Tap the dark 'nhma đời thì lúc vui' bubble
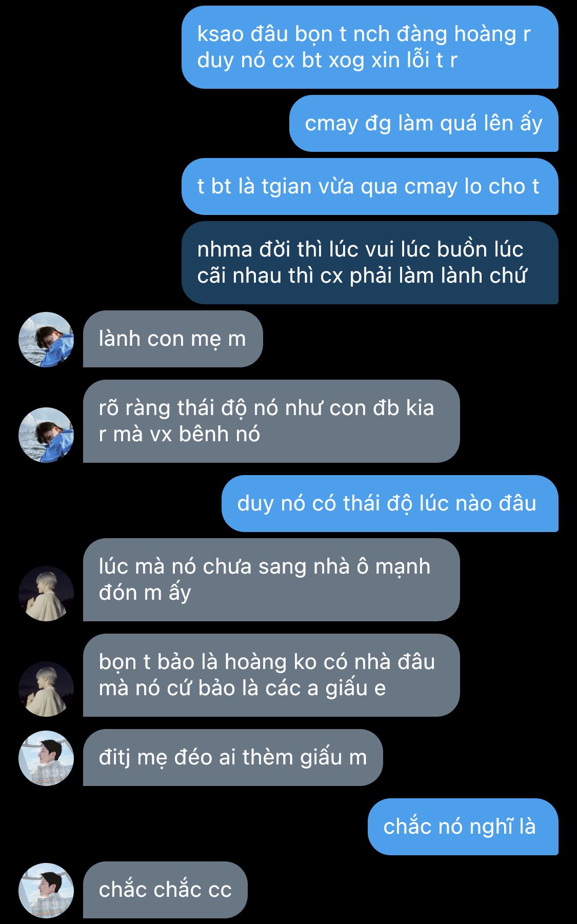 coord(370,263)
